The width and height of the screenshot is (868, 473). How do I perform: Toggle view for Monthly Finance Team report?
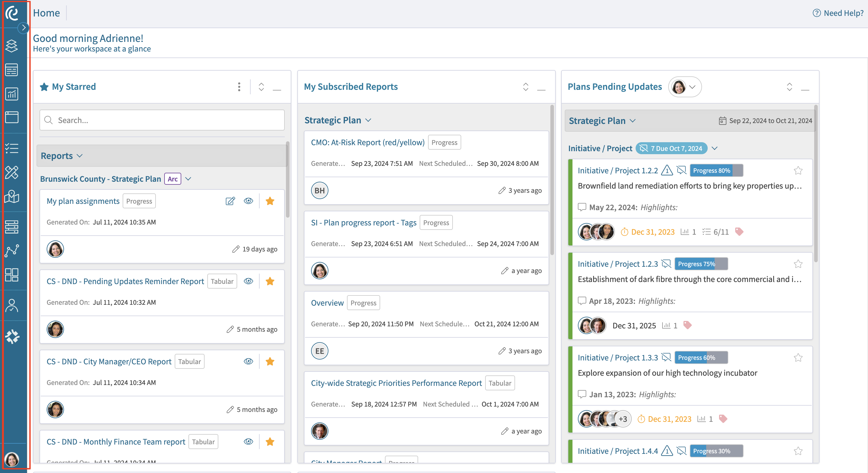tap(248, 442)
